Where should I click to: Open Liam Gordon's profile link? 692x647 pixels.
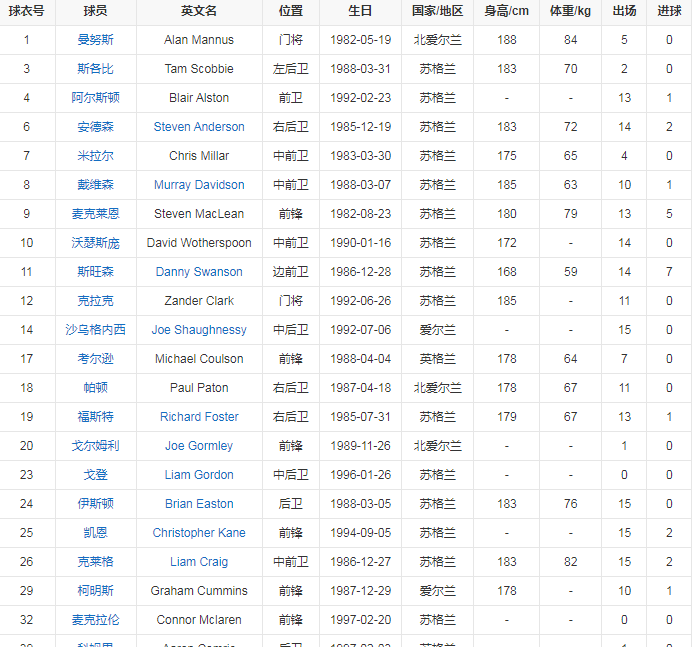point(198,475)
